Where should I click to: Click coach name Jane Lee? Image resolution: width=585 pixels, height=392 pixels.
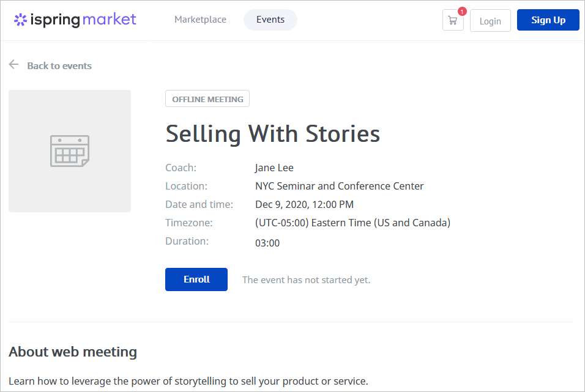274,168
